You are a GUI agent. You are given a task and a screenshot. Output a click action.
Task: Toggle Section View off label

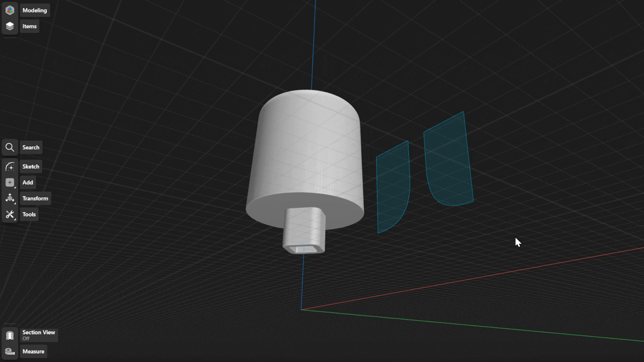click(39, 335)
